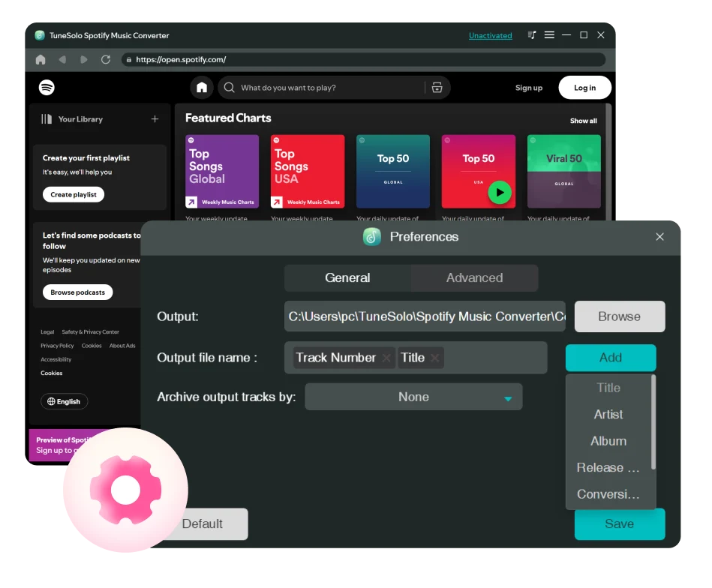Click the Browse podcasts button
Screen dimensions: 712x588
click(x=77, y=292)
